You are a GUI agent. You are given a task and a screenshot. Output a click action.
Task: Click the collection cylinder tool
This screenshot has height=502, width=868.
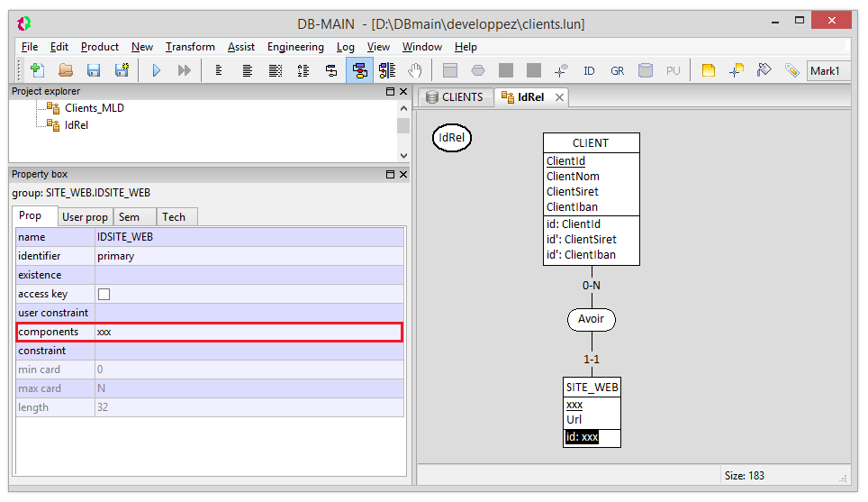coord(646,70)
